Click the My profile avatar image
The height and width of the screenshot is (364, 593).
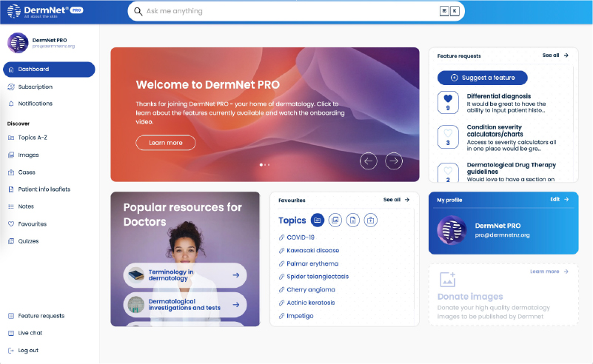click(x=452, y=230)
